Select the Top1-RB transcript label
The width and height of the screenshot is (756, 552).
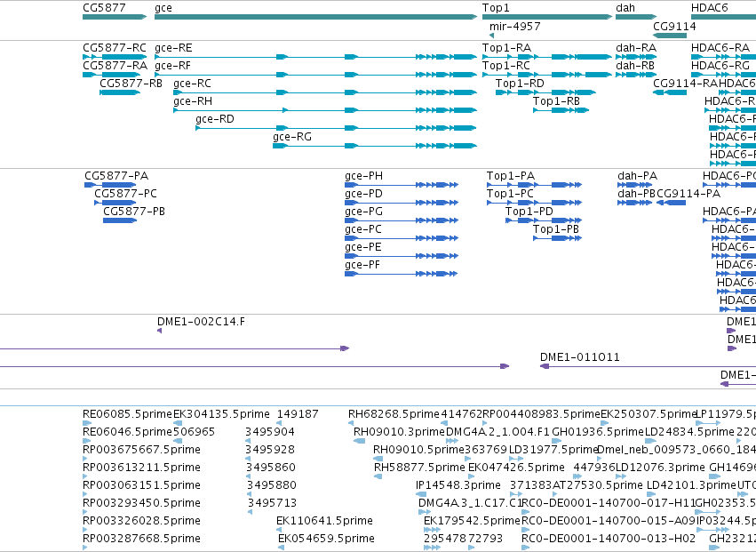(556, 101)
